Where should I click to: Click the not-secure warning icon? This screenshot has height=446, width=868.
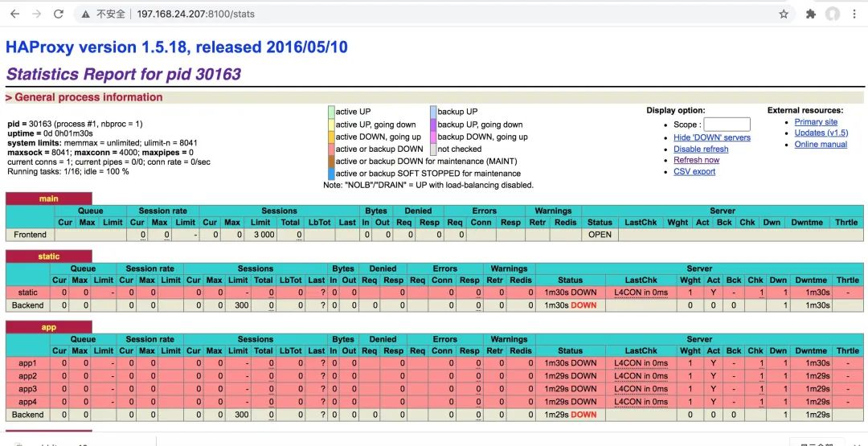click(86, 14)
